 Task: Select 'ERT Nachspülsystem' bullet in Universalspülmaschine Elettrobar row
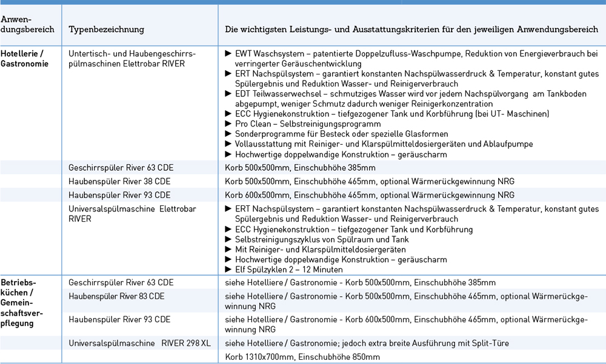(x=417, y=214)
